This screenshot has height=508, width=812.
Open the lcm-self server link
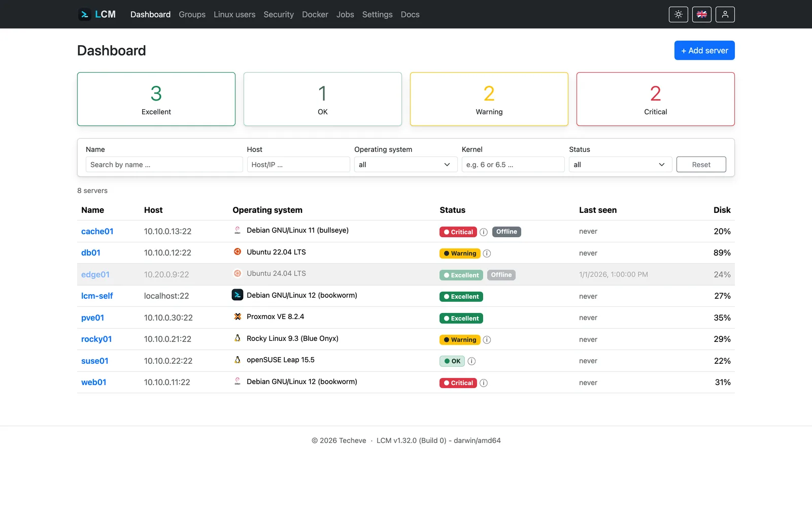click(x=97, y=296)
